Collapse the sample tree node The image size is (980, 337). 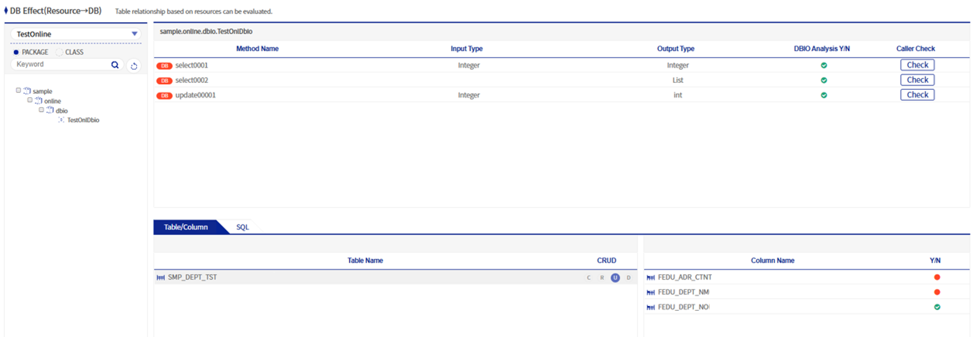(x=18, y=91)
